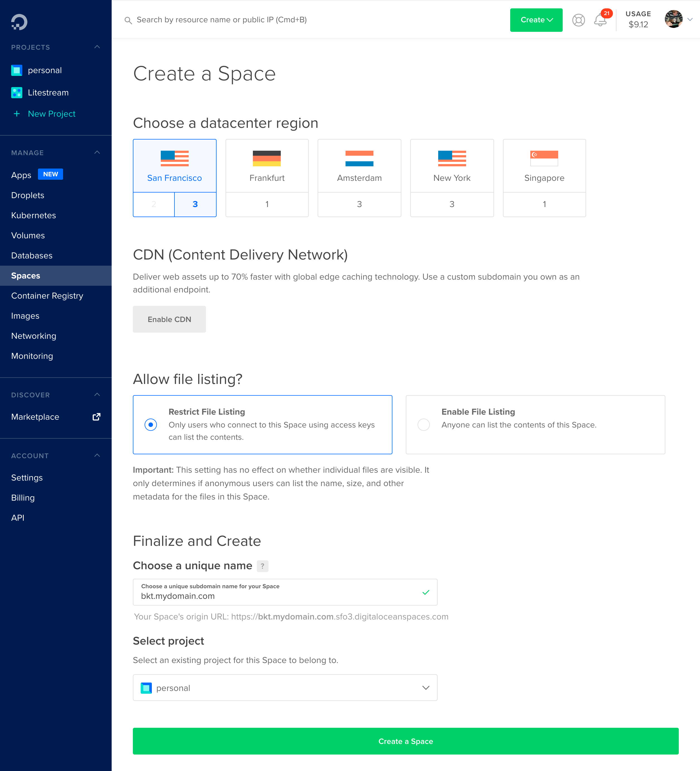Collapse the MANAGE sidebar section
This screenshot has width=700, height=771.
(97, 152)
